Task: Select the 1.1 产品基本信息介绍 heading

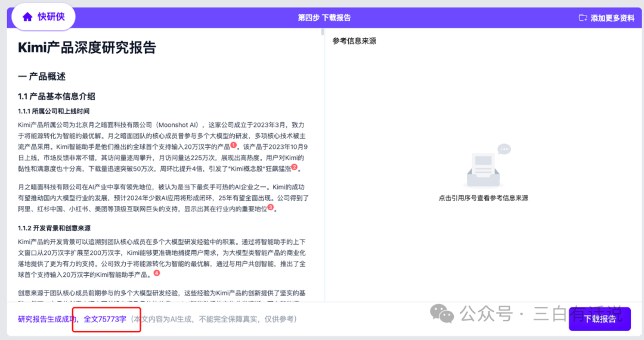Action: (x=57, y=96)
